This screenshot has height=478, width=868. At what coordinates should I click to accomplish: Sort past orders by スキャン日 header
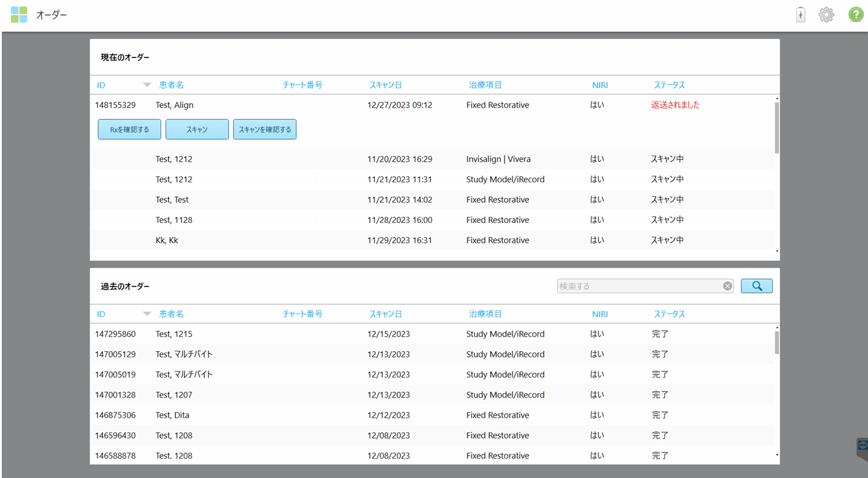[x=386, y=314]
